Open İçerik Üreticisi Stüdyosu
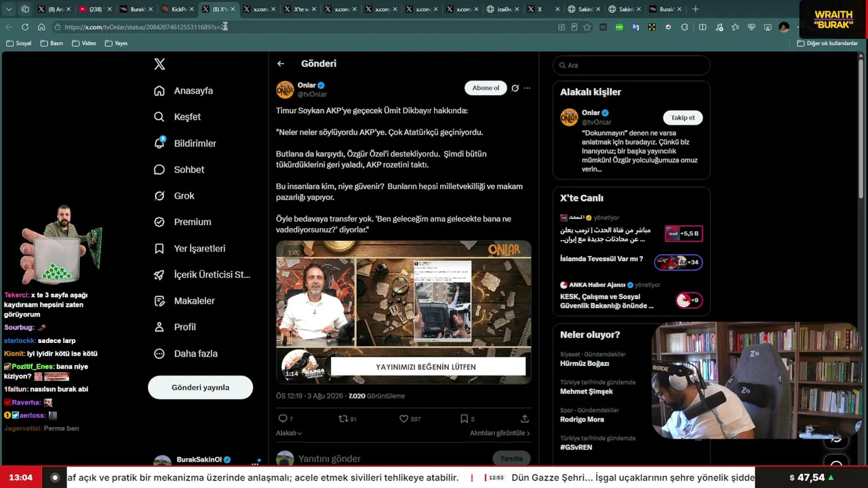 coord(202,274)
